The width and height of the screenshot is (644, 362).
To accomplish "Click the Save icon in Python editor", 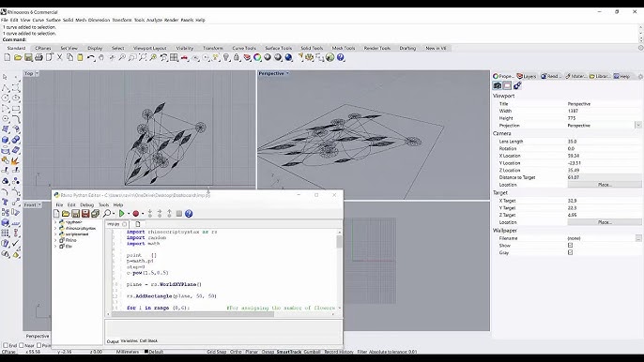I will (x=75, y=214).
